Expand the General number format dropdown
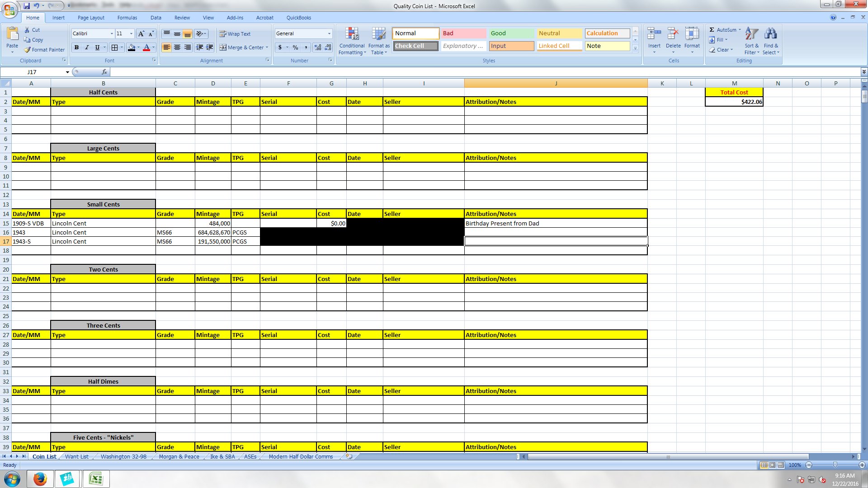868x488 pixels. coord(329,34)
